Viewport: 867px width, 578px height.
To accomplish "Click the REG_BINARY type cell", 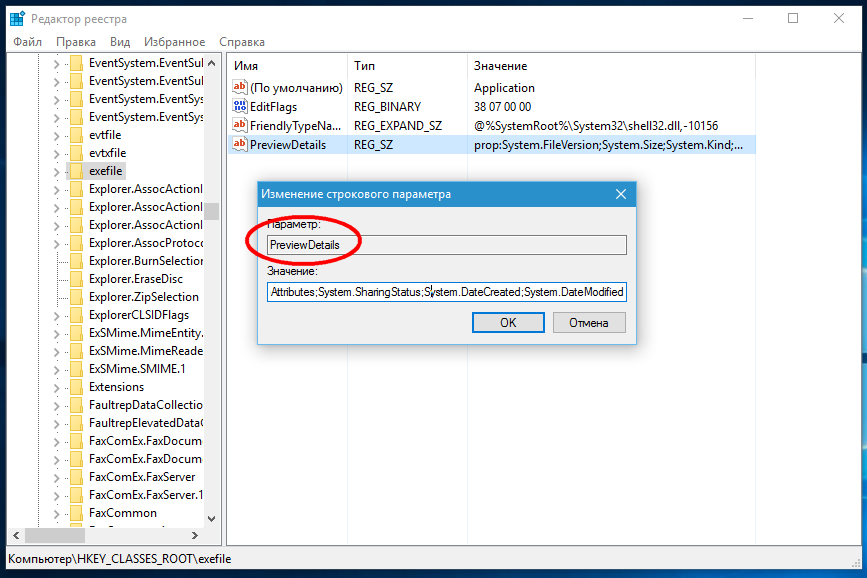I will point(387,107).
